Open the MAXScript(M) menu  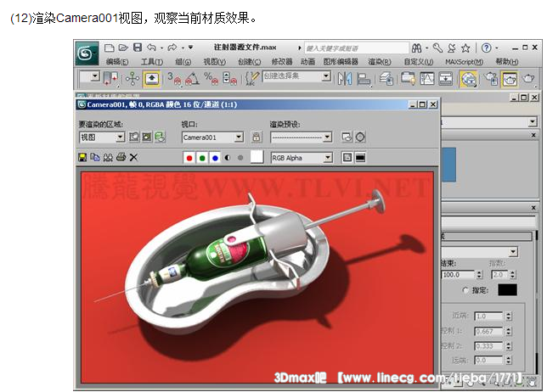click(x=464, y=62)
